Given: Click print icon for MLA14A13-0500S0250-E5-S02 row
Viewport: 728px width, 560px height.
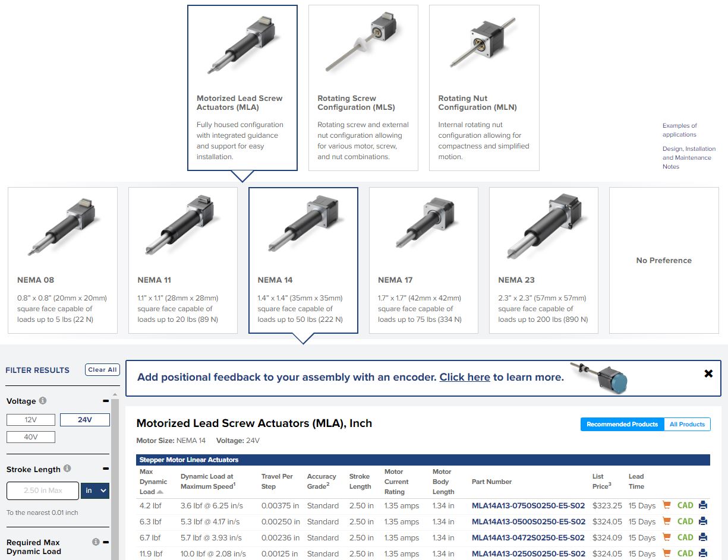Looking at the screenshot, I should click(703, 521).
